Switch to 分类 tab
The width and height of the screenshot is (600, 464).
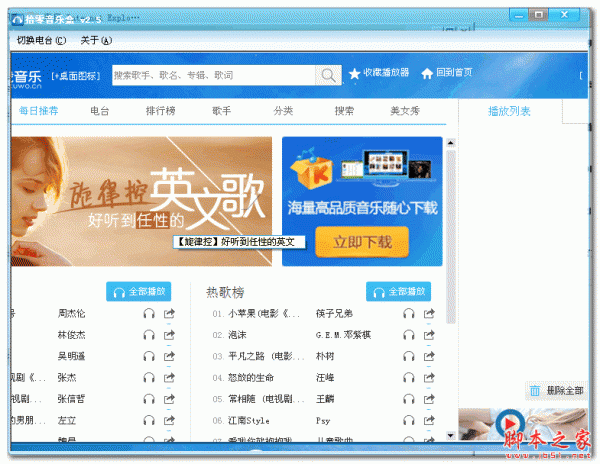[x=283, y=111]
